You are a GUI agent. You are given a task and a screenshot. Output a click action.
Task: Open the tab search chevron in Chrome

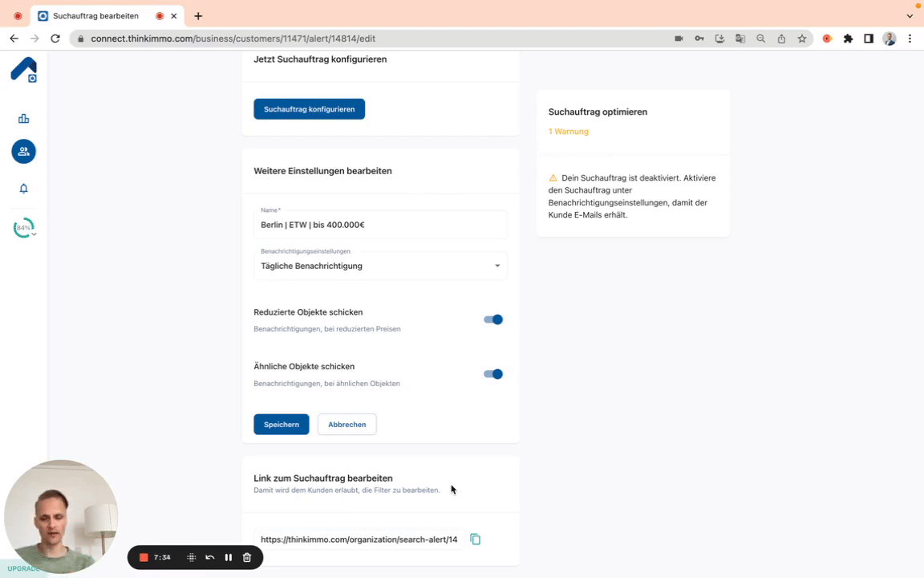(910, 16)
